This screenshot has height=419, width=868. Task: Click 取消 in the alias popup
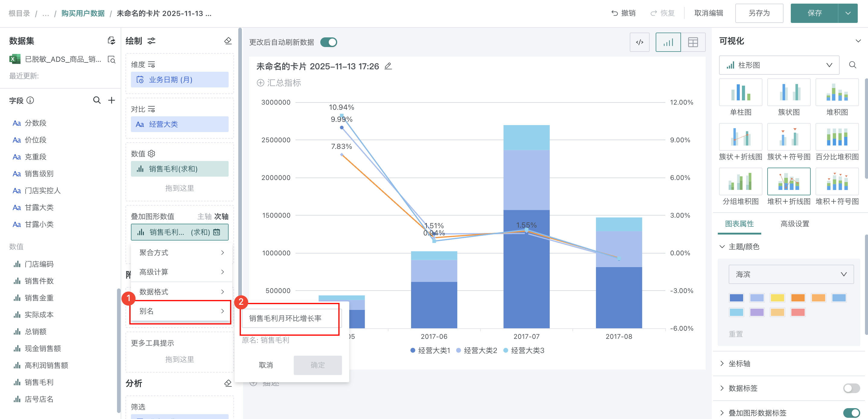click(x=265, y=365)
